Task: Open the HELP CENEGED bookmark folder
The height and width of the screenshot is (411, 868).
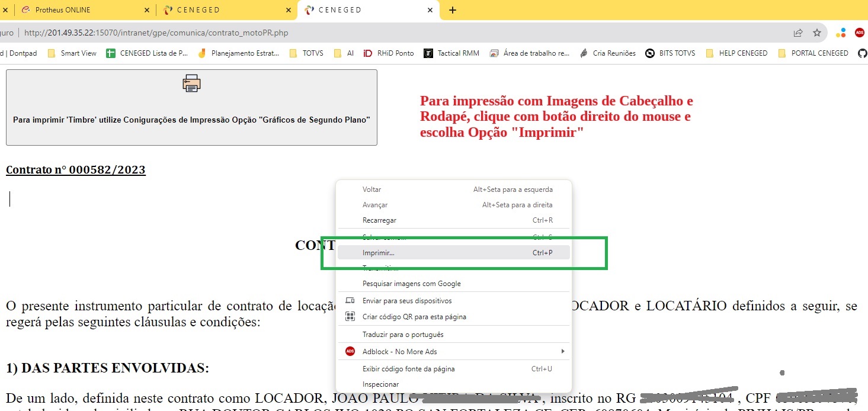Action: (x=736, y=53)
